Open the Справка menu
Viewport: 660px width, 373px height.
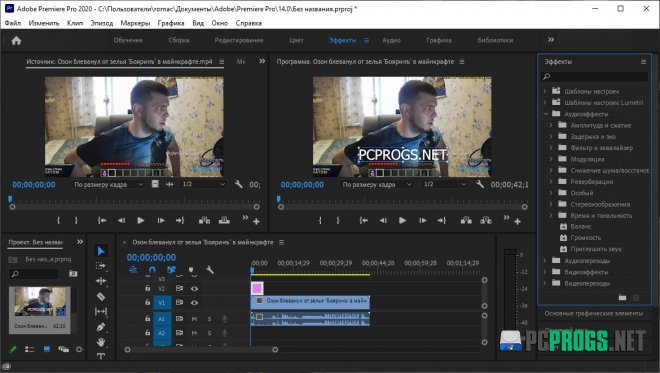tap(249, 23)
